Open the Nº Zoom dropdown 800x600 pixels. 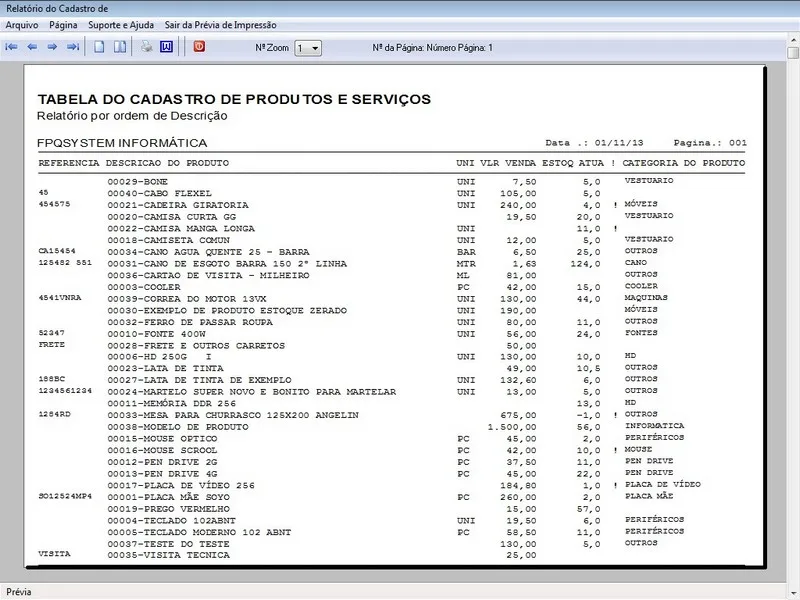coord(313,48)
